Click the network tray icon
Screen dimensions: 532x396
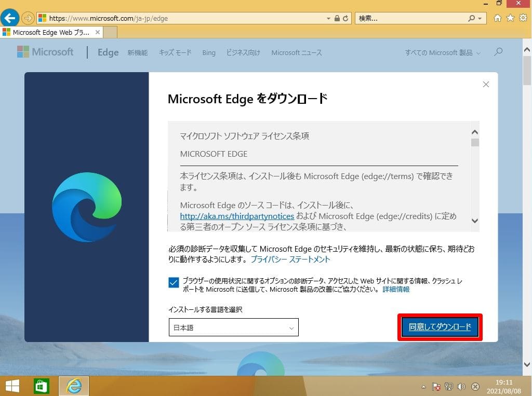coord(449,387)
